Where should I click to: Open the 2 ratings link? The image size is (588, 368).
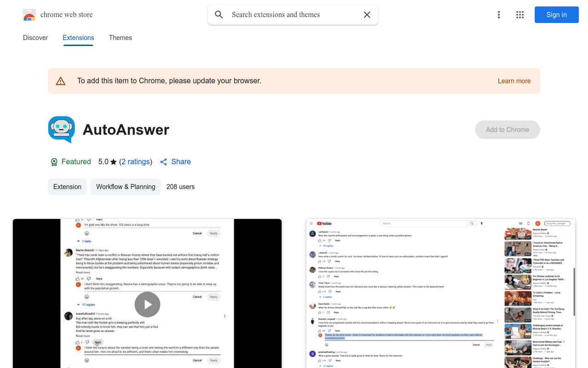tap(136, 161)
